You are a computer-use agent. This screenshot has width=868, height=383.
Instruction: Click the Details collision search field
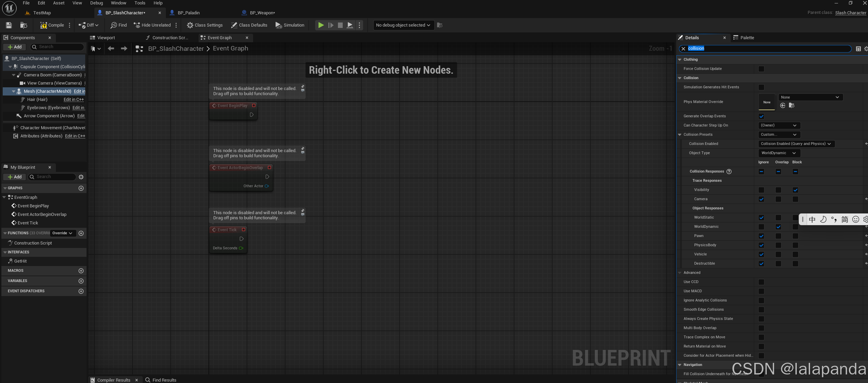(766, 49)
